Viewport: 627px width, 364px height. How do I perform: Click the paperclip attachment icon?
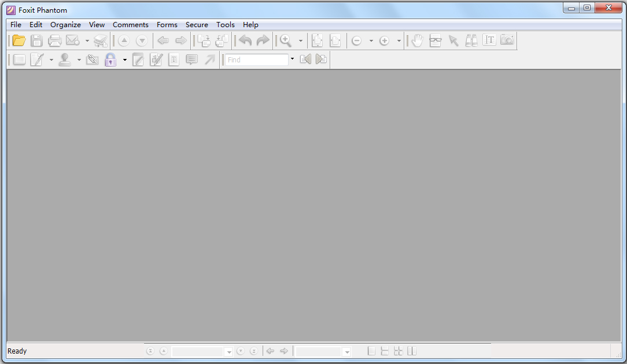pos(93,60)
